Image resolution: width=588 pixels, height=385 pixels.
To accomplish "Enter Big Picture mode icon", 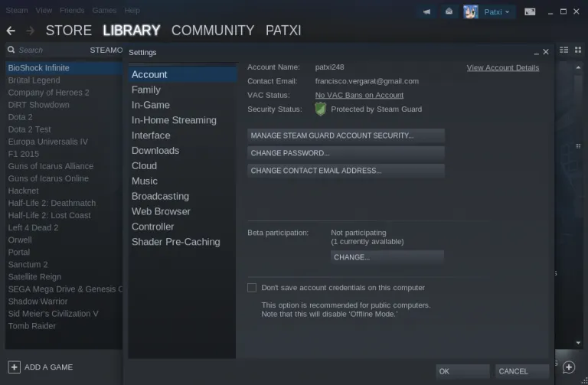I will [x=531, y=11].
